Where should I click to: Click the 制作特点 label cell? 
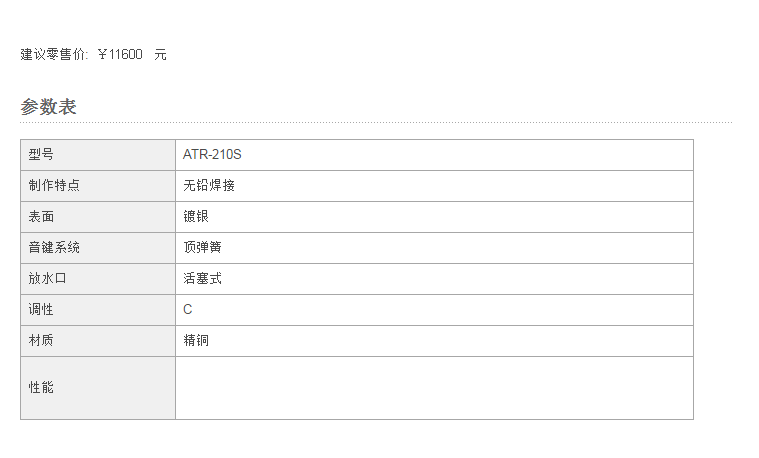pyautogui.click(x=98, y=186)
